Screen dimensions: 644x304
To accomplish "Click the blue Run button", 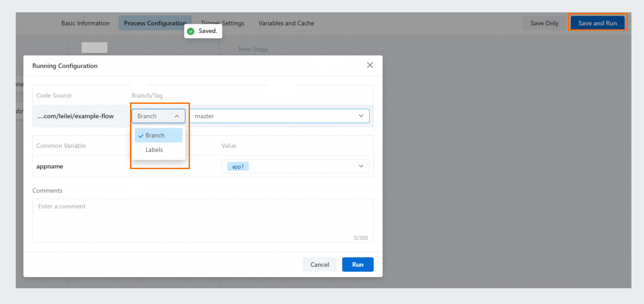I will tap(358, 264).
